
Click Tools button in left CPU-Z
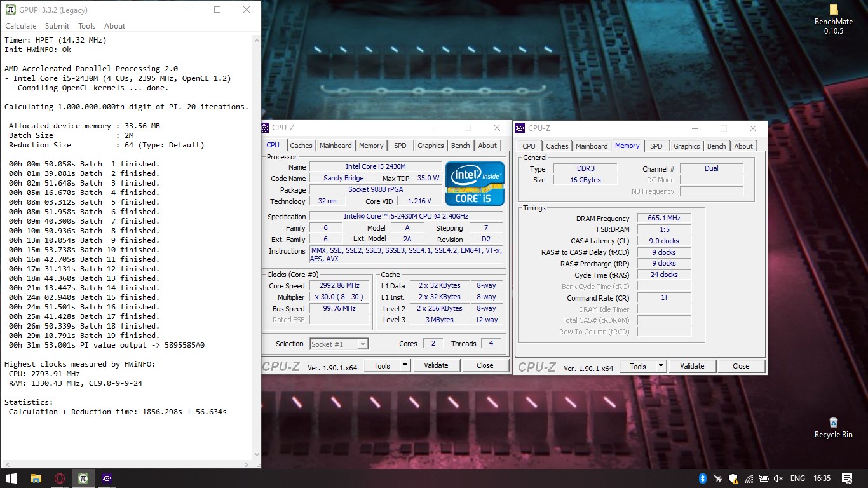coord(382,365)
